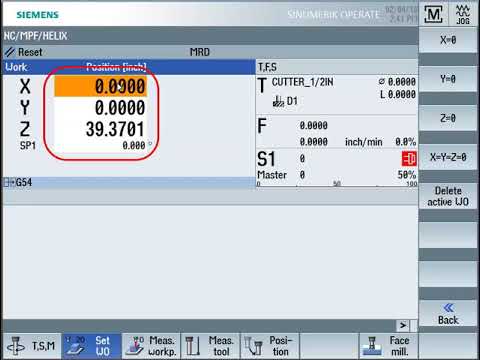This screenshot has width=480, height=360.
Task: Click the MRD status text
Action: 200,52
